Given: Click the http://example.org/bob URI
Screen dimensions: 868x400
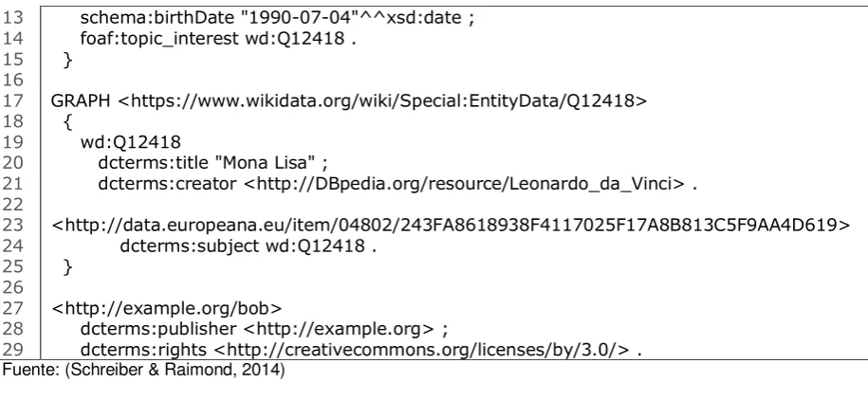Looking at the screenshot, I should (167, 308).
